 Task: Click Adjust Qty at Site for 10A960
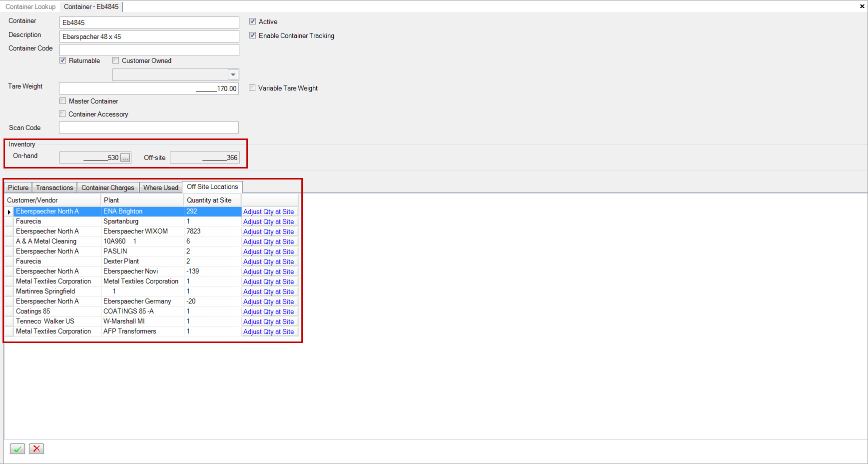[x=269, y=242]
